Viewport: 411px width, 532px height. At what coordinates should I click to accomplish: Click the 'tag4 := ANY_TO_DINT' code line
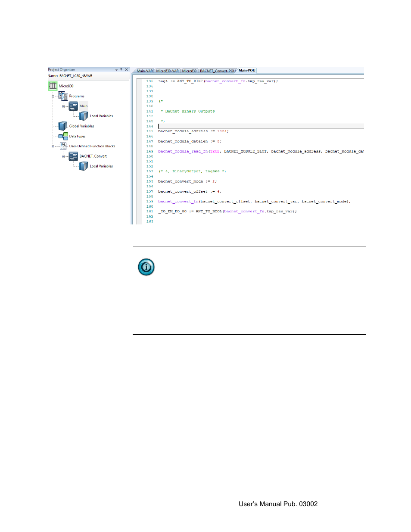[218, 81]
